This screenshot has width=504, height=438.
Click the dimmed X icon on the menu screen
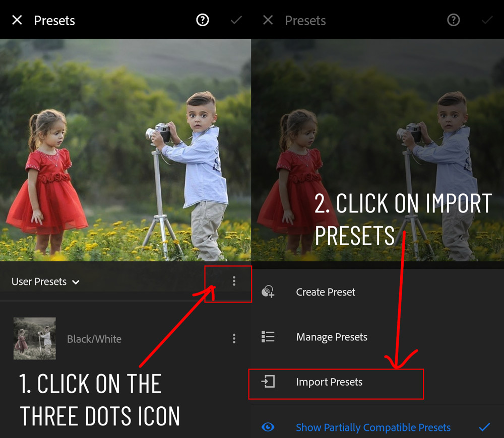[x=268, y=20]
